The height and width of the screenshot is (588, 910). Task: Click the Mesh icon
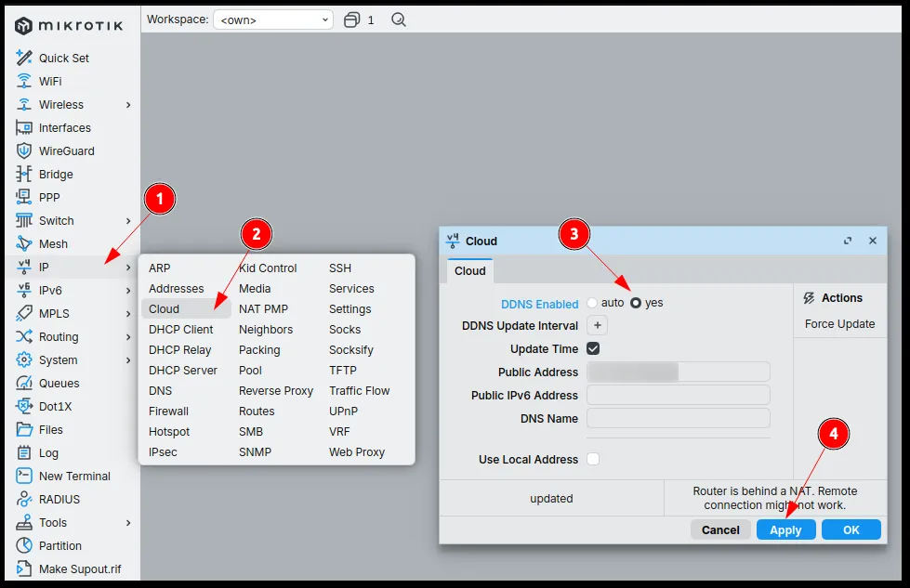pos(24,243)
